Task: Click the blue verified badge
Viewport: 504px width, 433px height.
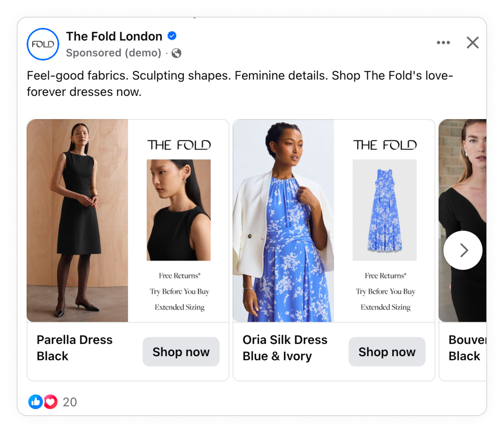Action: click(x=172, y=36)
